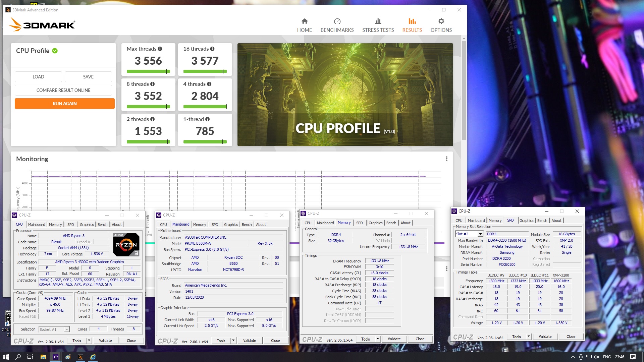The width and height of the screenshot is (644, 362).
Task: Click the 23:46 taskbar clock
Action: point(620,357)
